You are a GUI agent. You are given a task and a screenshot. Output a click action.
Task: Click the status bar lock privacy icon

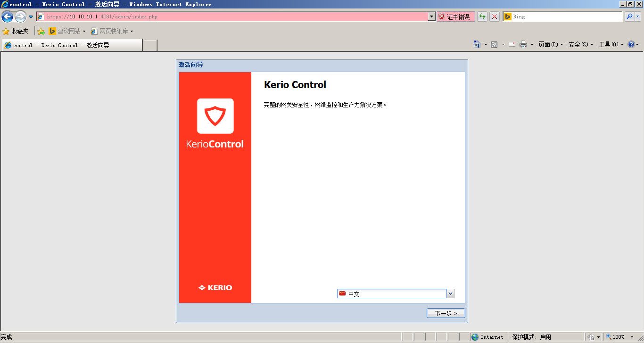coord(591,337)
